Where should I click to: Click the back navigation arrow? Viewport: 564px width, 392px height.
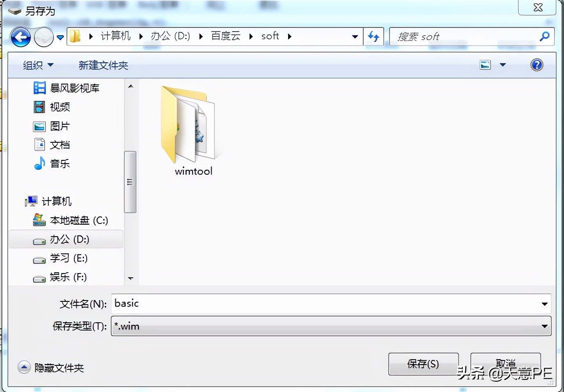(x=20, y=36)
